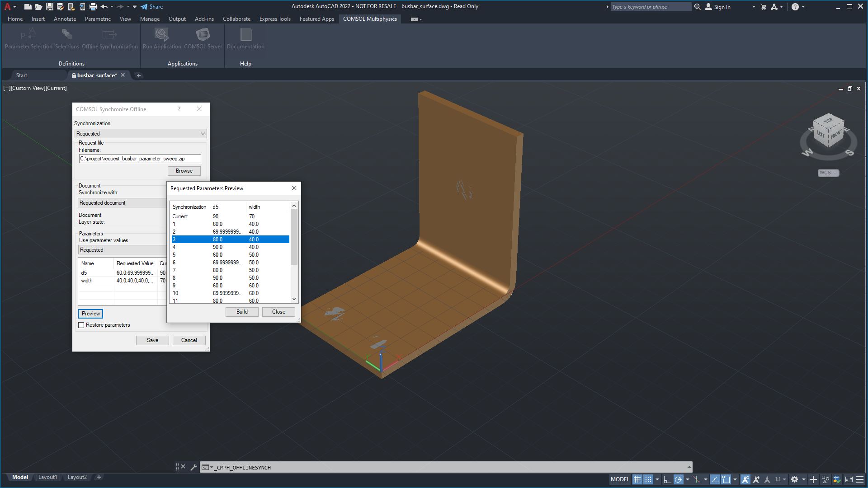
Task: Click the Express Tools ribbon tab
Action: 275,19
